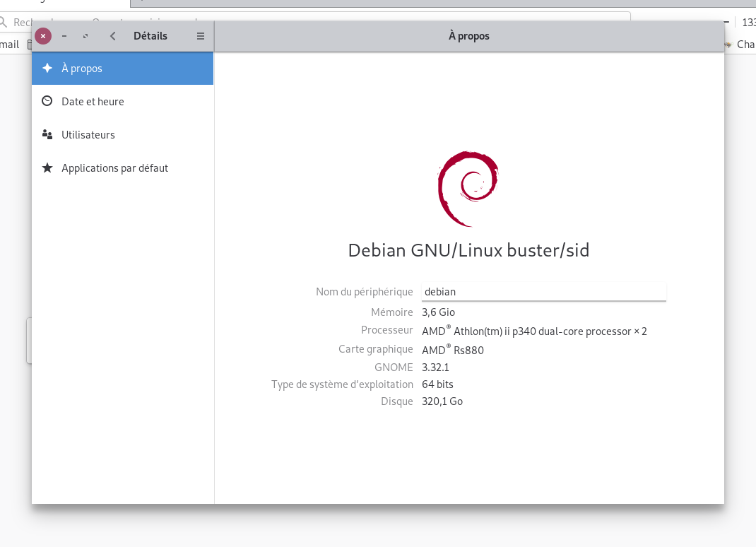The height and width of the screenshot is (547, 756).
Task: Click the OS type value 64 bits
Action: (437, 384)
